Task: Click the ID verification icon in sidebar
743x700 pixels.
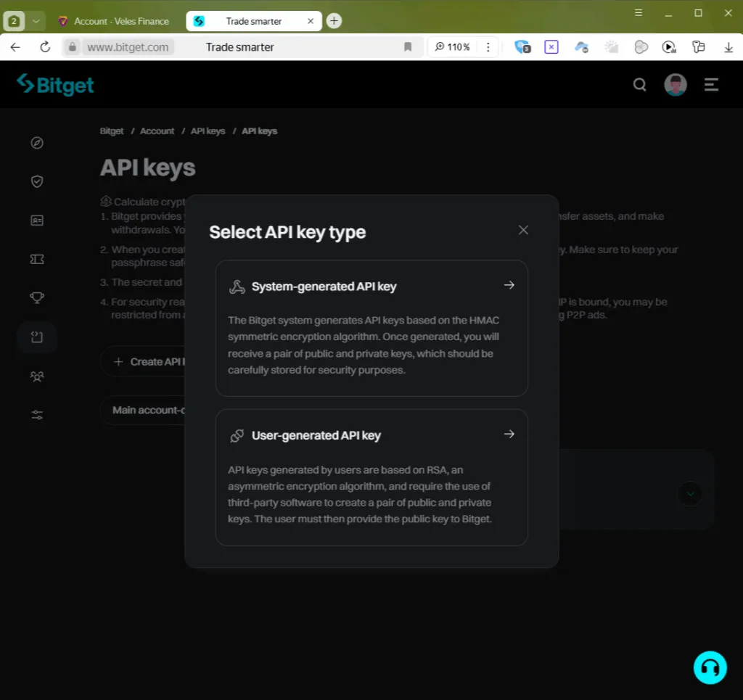Action: [x=36, y=220]
